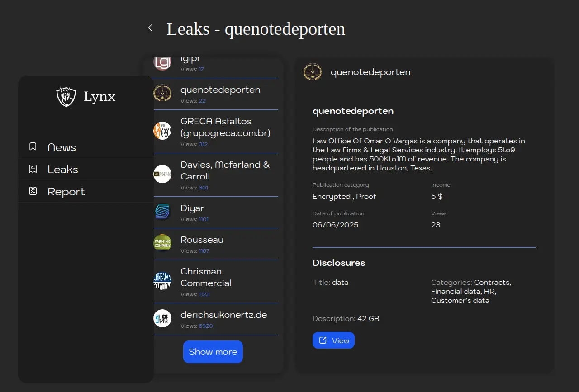Open the Leaks menu item
This screenshot has height=392, width=579.
coord(63,170)
